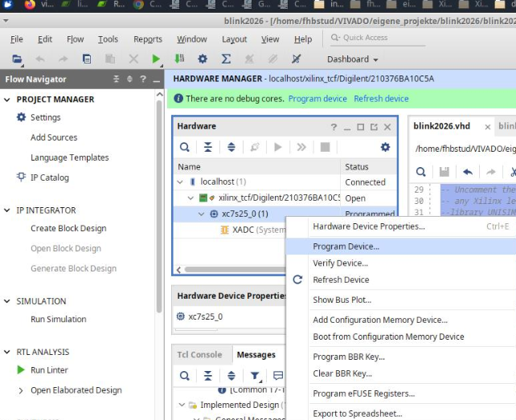Image resolution: width=516 pixels, height=420 pixels.
Task: Search in the Hardware panel
Action: pyautogui.click(x=185, y=147)
